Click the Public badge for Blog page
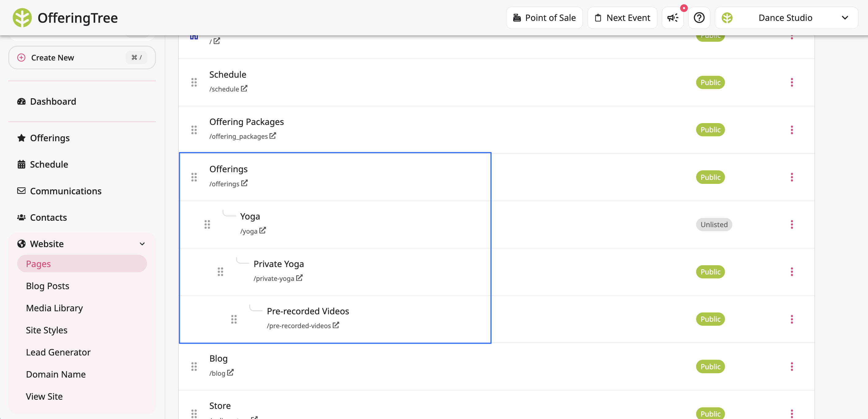Viewport: 868px width, 419px height. click(710, 367)
